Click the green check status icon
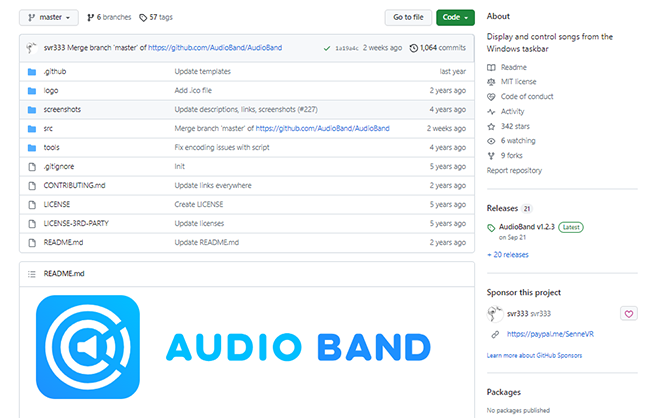 tap(327, 48)
